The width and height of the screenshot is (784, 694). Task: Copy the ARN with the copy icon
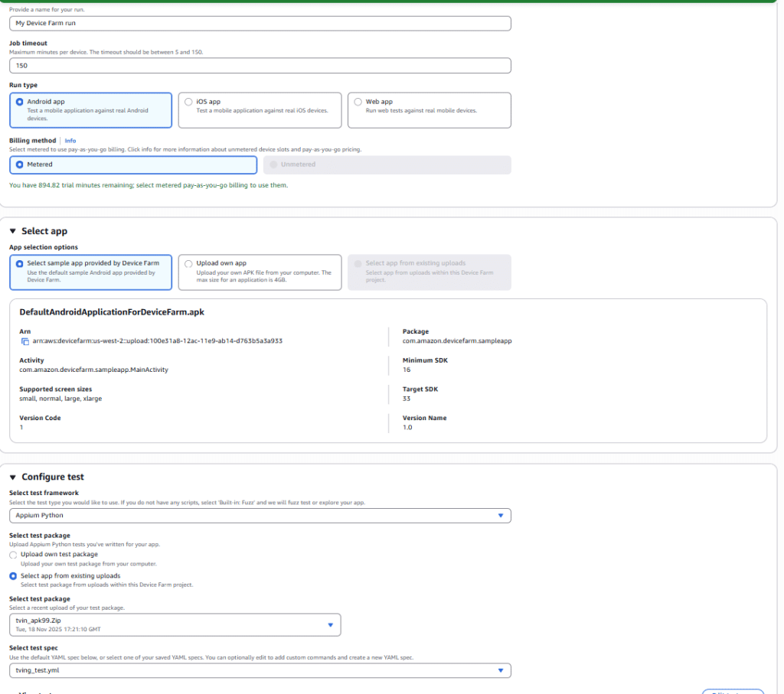coord(24,340)
